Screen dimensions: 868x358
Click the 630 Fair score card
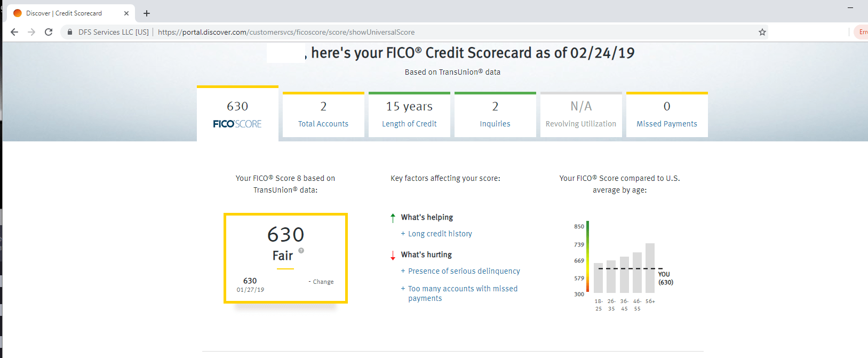(285, 258)
